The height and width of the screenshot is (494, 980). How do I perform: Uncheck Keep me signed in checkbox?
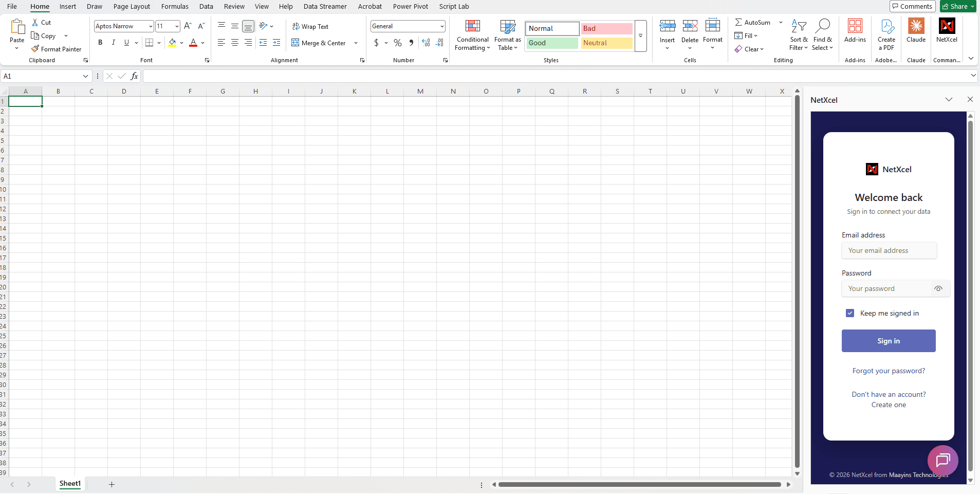(850, 313)
